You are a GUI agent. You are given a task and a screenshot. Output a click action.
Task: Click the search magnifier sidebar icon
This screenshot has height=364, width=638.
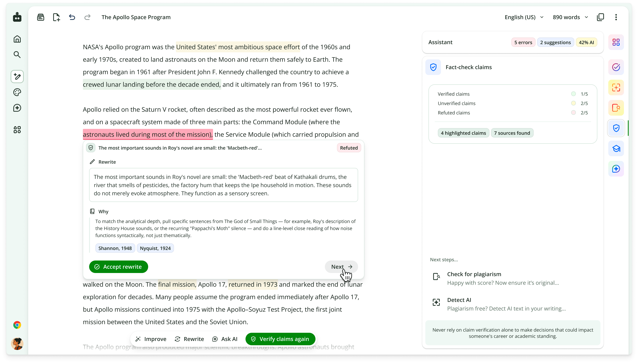pos(17,54)
